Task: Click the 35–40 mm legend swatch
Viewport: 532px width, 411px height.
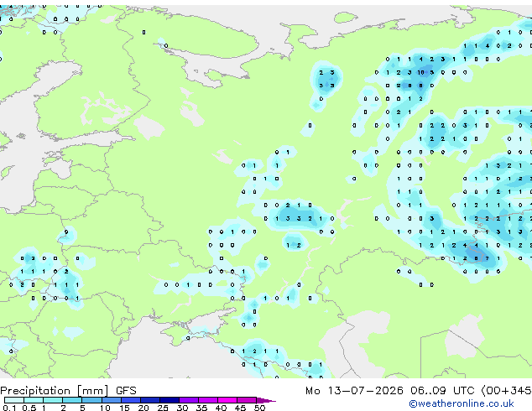Action: coord(207,400)
